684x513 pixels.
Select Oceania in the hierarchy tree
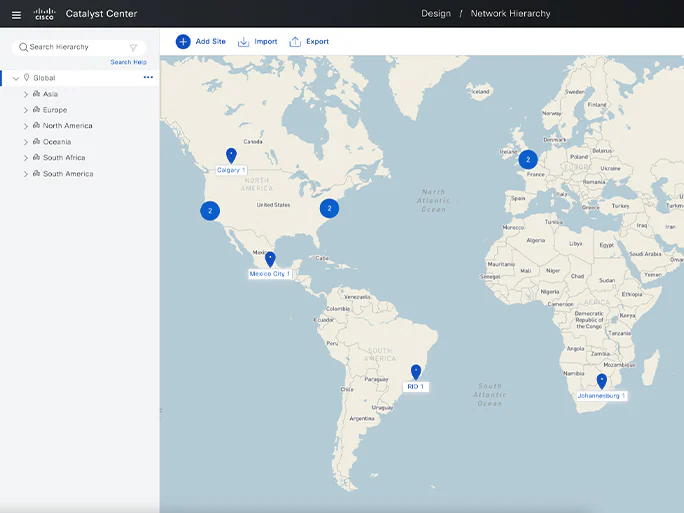(57, 142)
